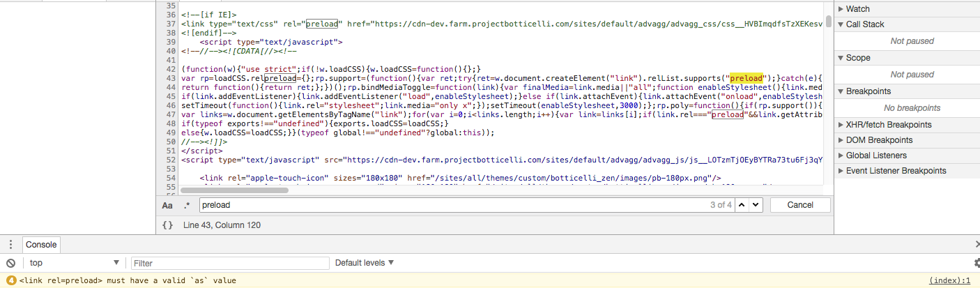The image size is (980, 288).
Task: Open the Default levels dropdown
Action: (365, 263)
